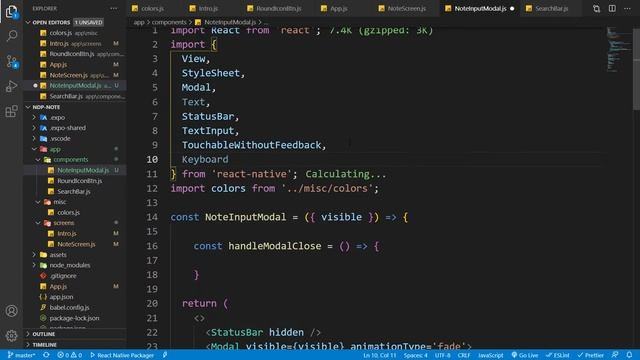Open SearchBar.js in components tree

(73, 191)
